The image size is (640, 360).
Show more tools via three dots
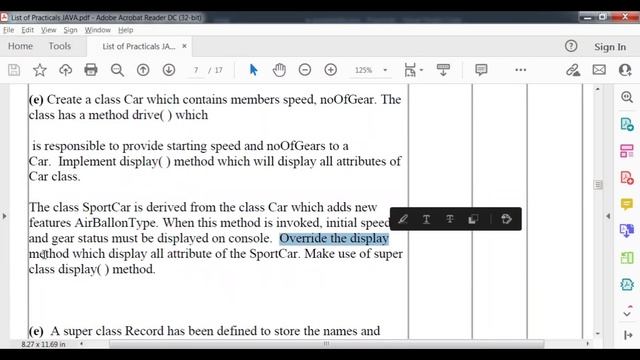[520, 70]
